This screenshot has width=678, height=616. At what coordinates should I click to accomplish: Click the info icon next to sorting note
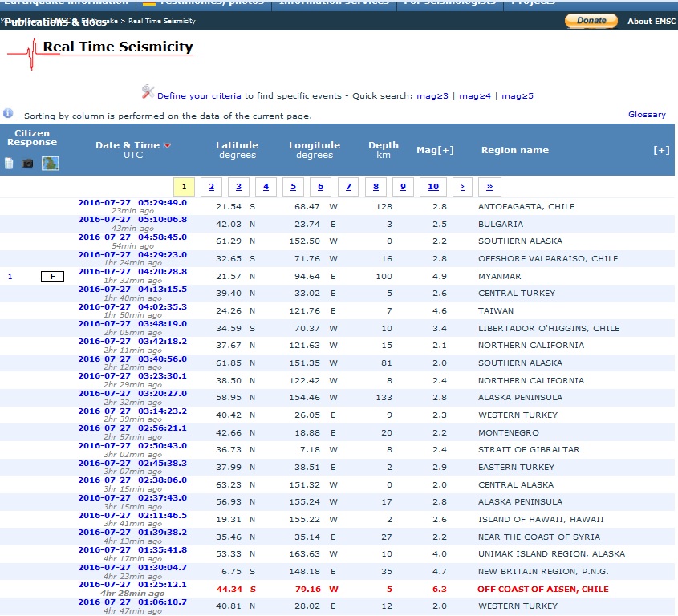8,112
